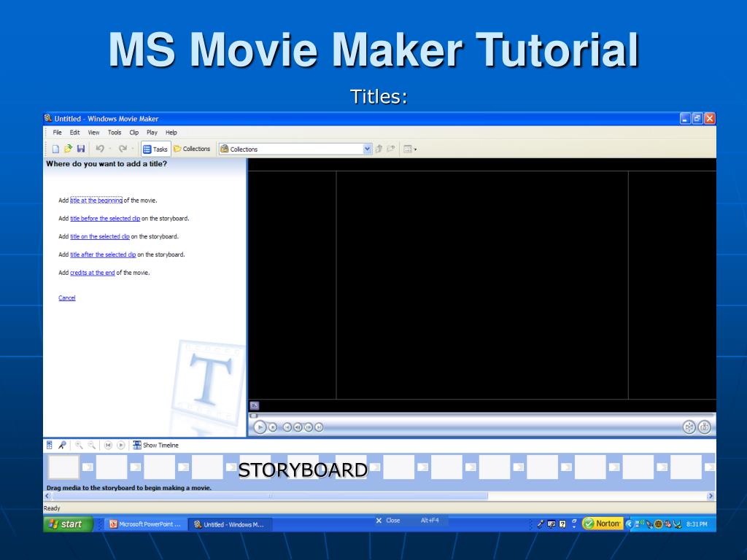747x560 pixels.
Task: Click Set Audio Levels icon on storyboard toolbar
Action: [x=50, y=446]
